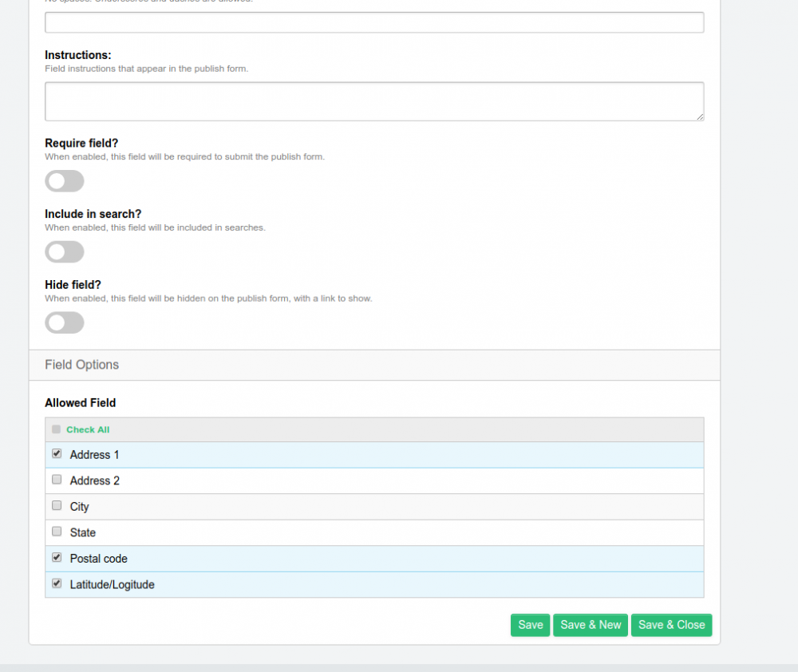The height and width of the screenshot is (672, 798).
Task: Click the Save & Close button
Action: (671, 625)
